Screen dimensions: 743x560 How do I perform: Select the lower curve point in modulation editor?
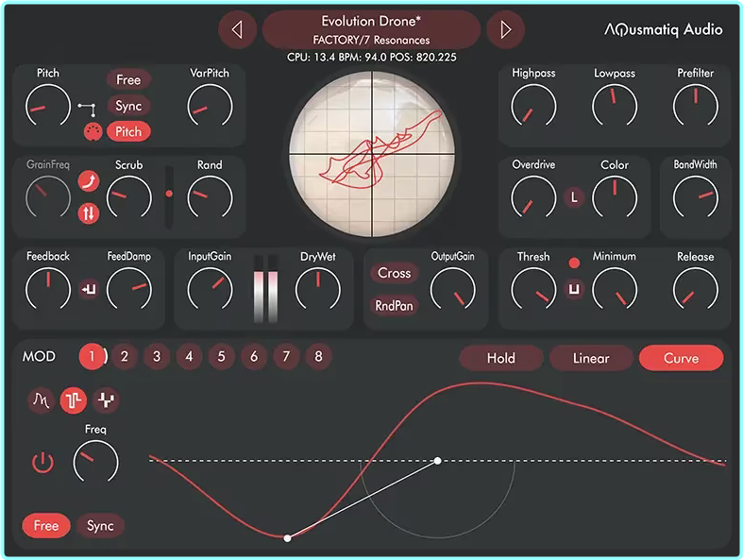tap(287, 538)
